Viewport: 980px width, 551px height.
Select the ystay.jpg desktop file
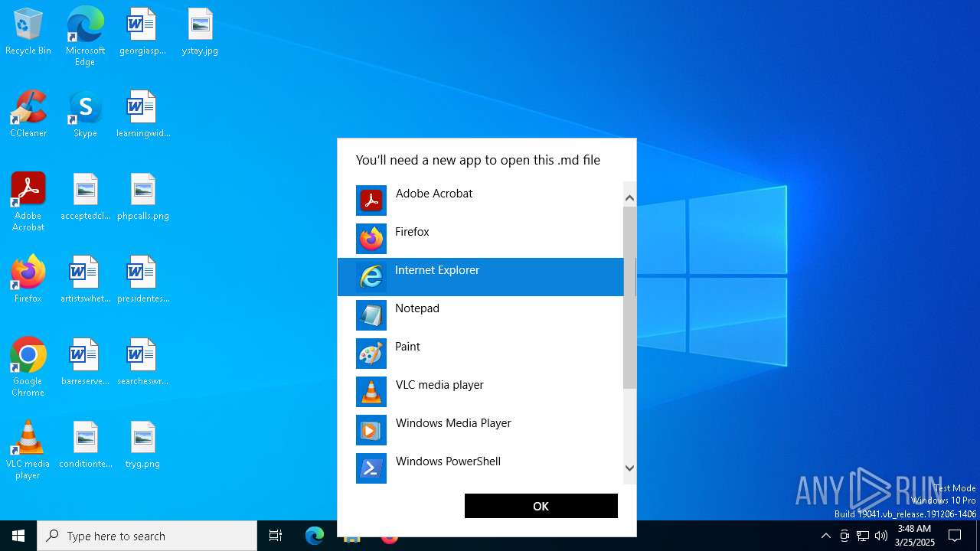[200, 31]
